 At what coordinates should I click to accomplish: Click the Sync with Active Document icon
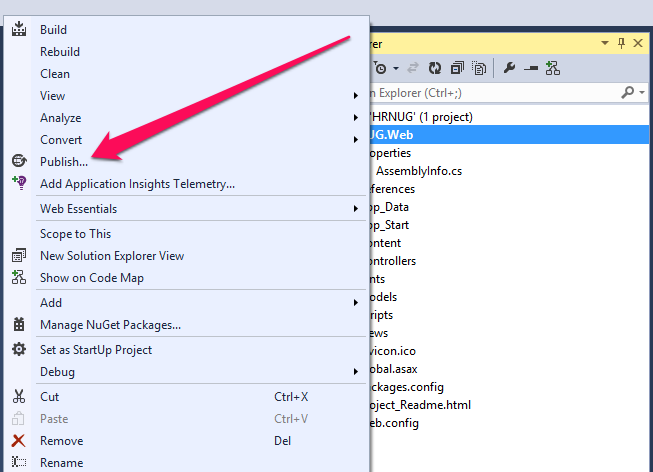(x=413, y=68)
